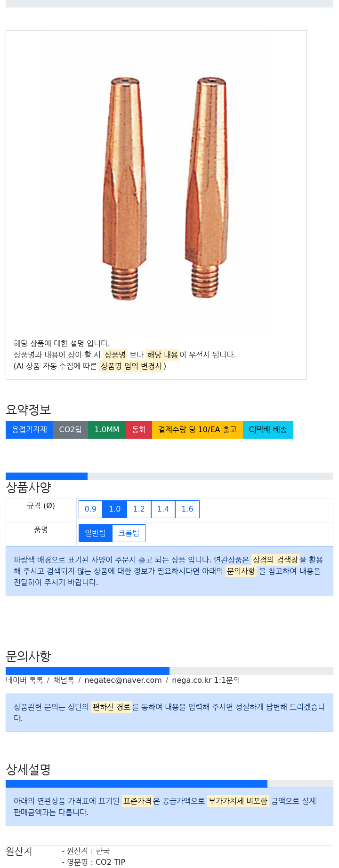Select the 1.2 size option
The height and width of the screenshot is (868, 339).
point(139,509)
